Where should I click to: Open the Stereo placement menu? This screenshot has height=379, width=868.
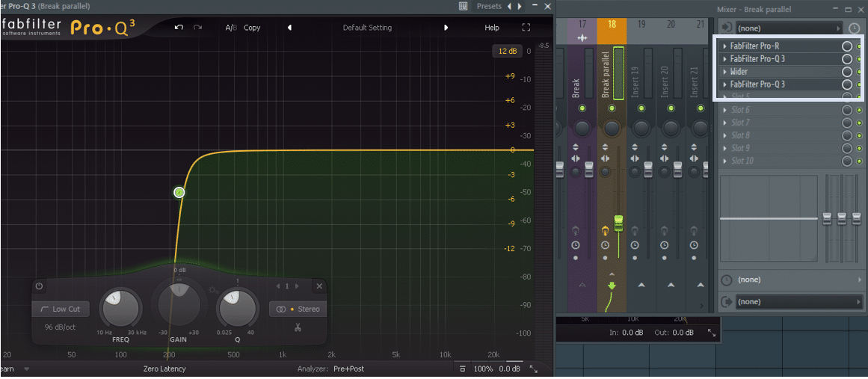[298, 309]
